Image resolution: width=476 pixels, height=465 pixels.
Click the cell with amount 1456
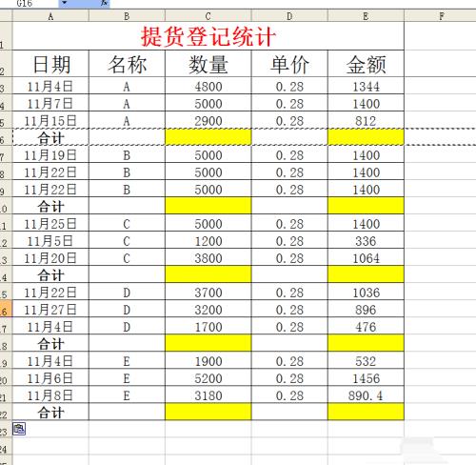pyautogui.click(x=366, y=377)
